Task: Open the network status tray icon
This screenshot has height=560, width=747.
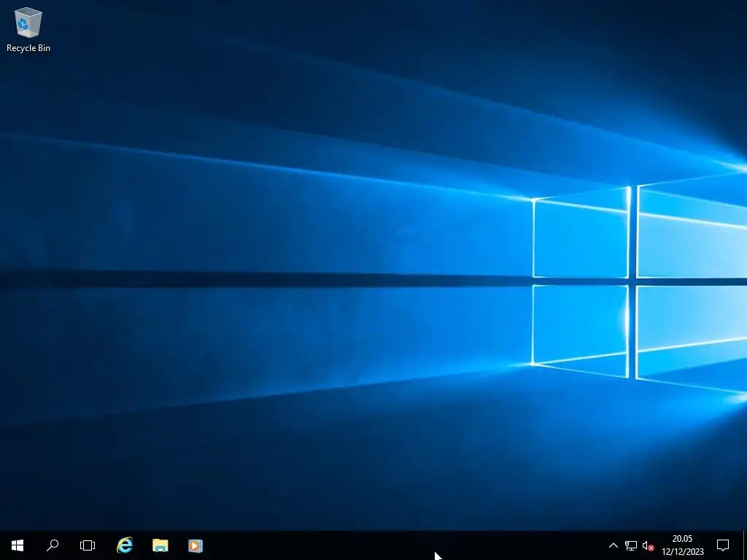Action: 631,545
